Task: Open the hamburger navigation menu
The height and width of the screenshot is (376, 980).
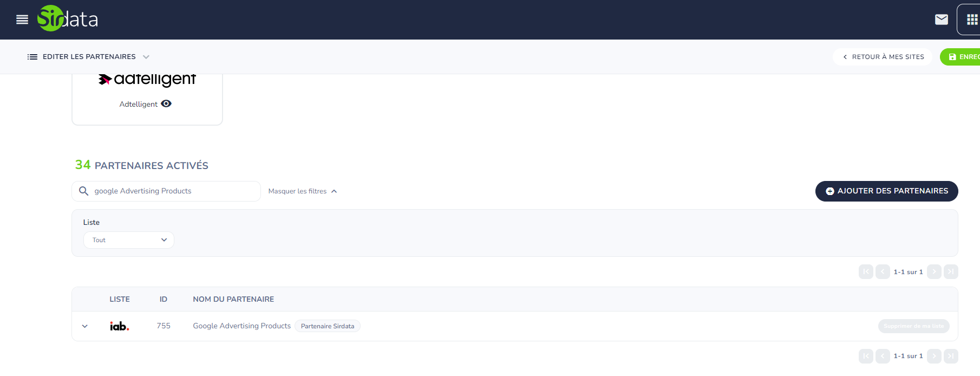Action: tap(22, 20)
